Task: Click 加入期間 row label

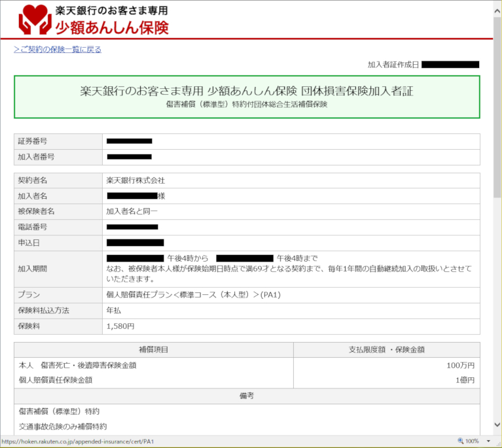Action: click(x=33, y=269)
